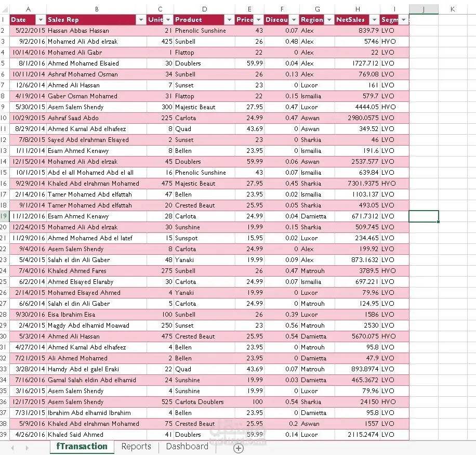Image resolution: width=476 pixels, height=455 pixels.
Task: Open the Product column filter icon
Action: click(x=229, y=19)
